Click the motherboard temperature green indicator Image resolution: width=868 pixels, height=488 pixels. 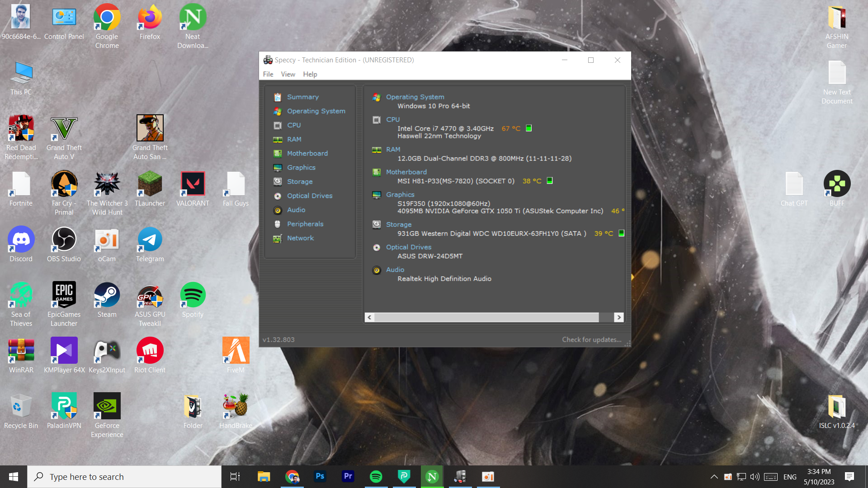[x=550, y=181]
